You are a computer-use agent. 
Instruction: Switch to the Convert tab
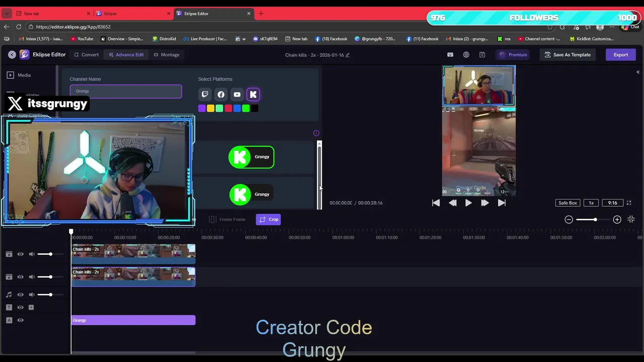pyautogui.click(x=87, y=55)
